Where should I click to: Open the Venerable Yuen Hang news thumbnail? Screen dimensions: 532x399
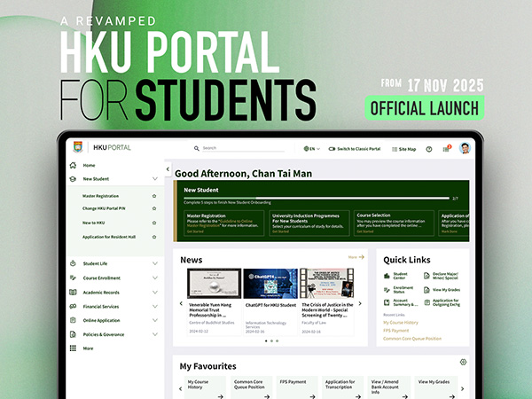pyautogui.click(x=214, y=284)
